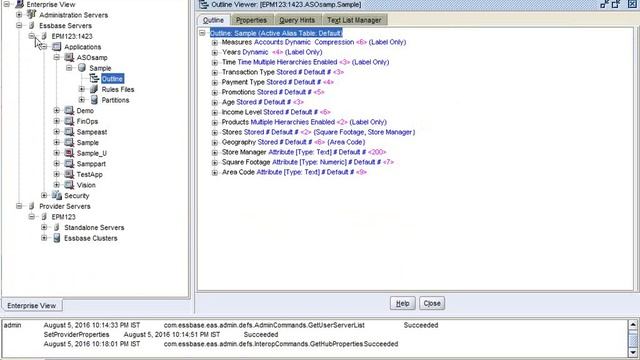
Task: Collapse the Outline: Sample root node
Action: (202, 33)
